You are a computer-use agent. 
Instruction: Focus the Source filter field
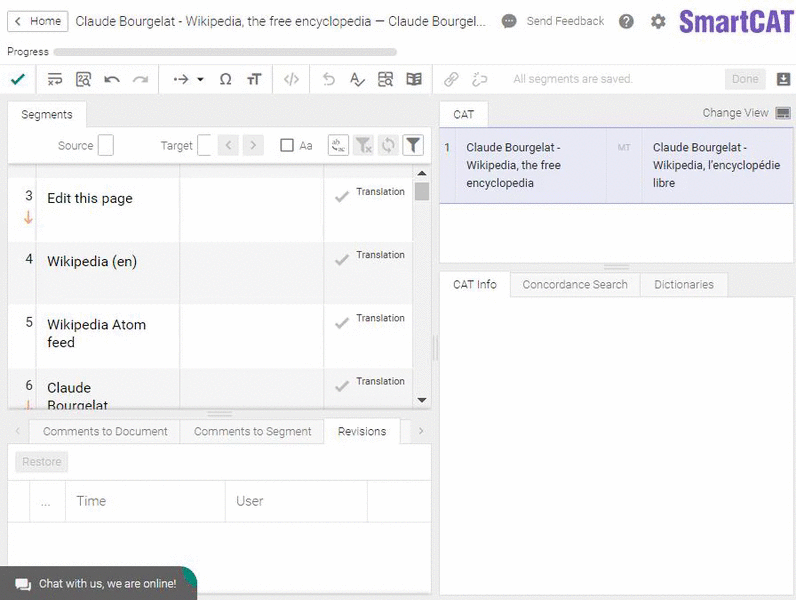pyautogui.click(x=106, y=145)
